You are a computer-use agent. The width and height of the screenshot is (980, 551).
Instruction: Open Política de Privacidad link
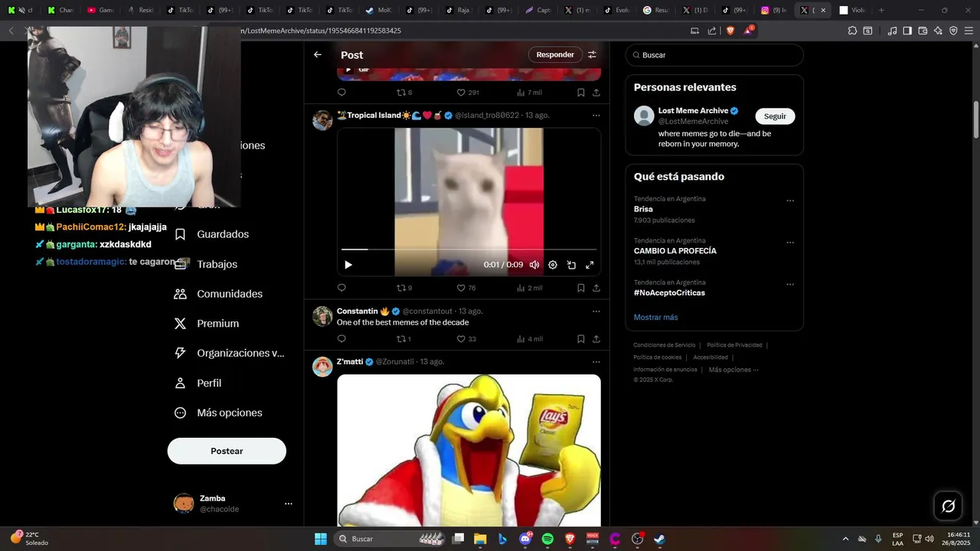point(734,345)
